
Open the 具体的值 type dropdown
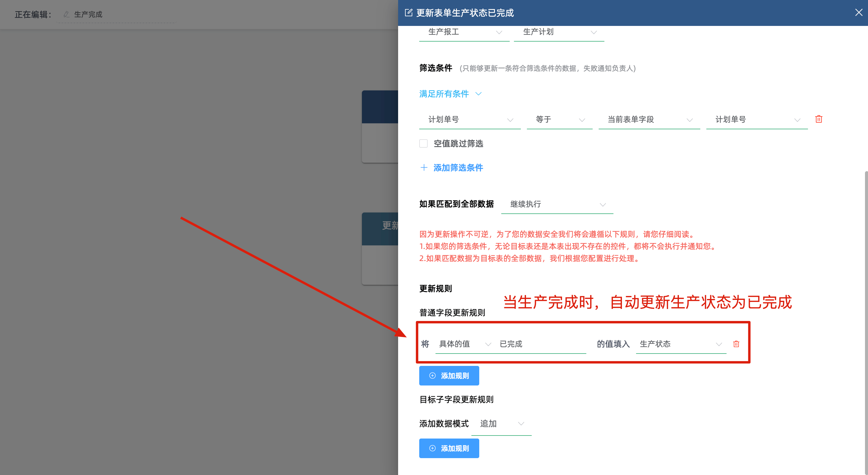tap(464, 344)
